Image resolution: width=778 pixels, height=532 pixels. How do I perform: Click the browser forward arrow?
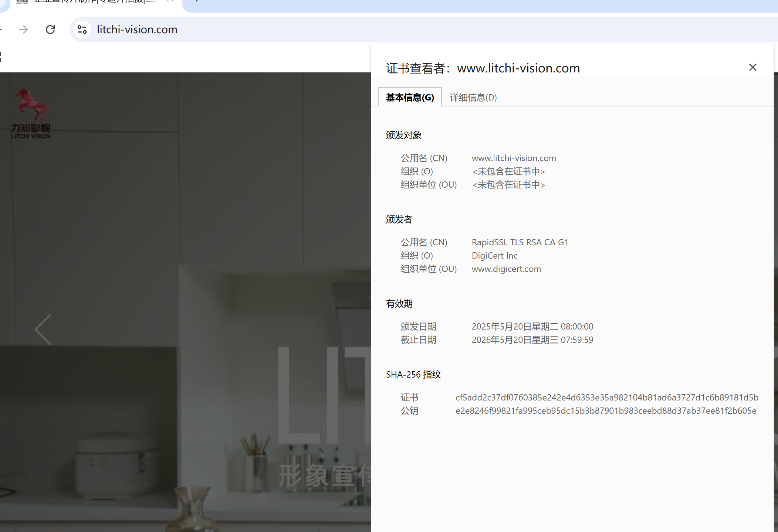tap(23, 30)
